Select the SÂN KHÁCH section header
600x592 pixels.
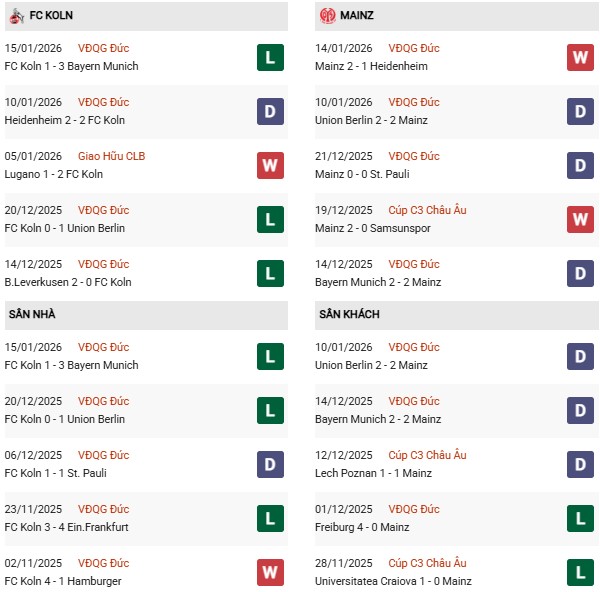point(349,315)
